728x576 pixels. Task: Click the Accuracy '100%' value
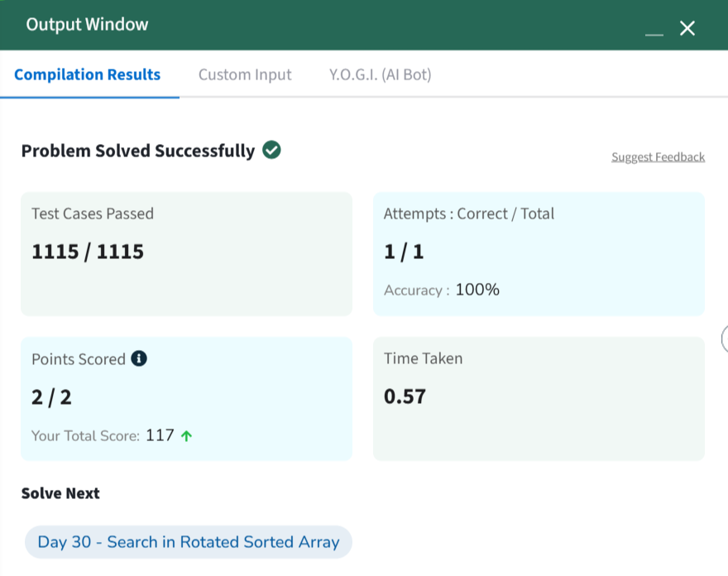477,290
